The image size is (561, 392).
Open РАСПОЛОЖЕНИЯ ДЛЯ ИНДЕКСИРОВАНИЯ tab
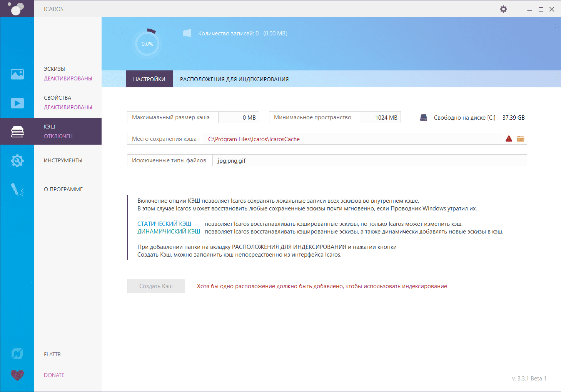(x=234, y=79)
